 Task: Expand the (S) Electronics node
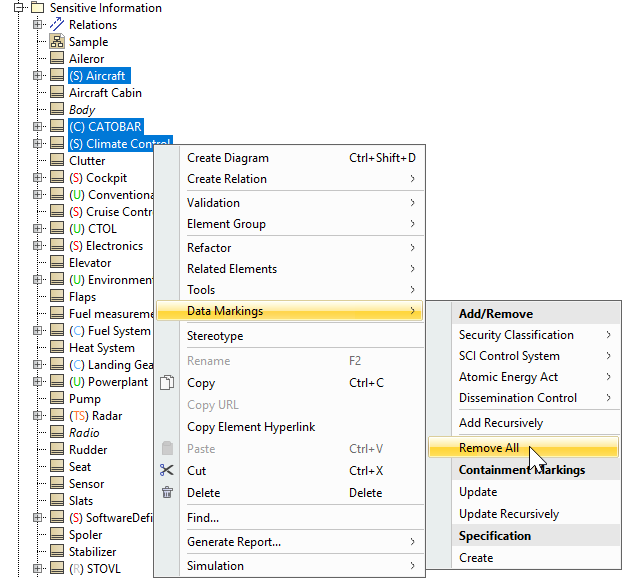37,246
